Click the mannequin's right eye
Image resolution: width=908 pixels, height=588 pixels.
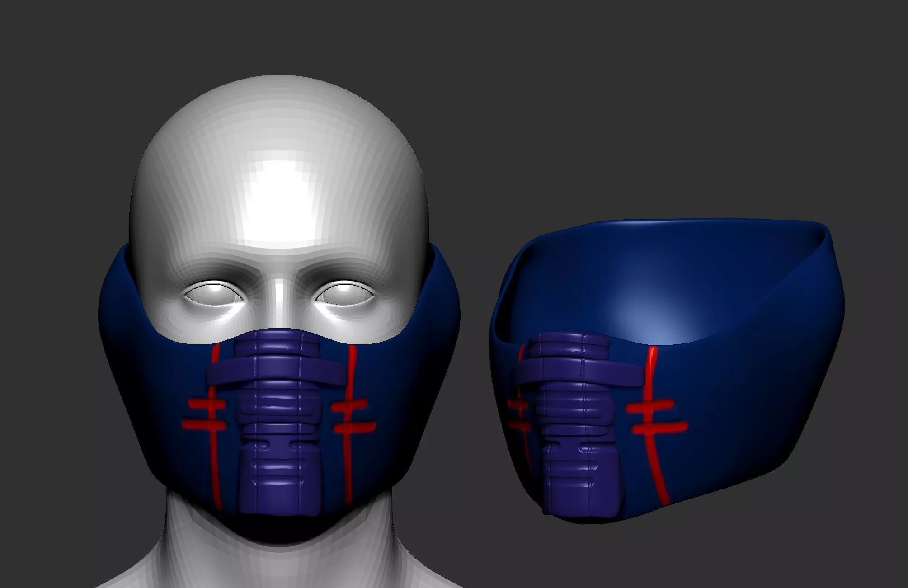coord(344,294)
